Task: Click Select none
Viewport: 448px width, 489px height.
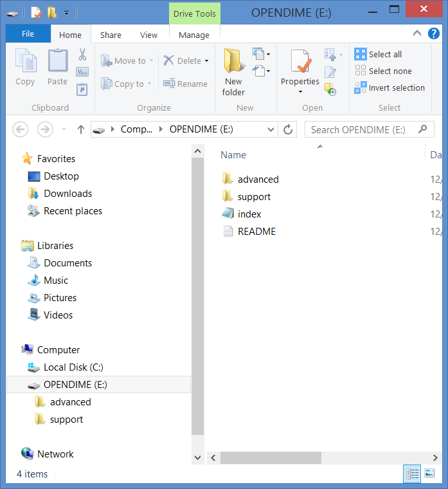Action: [x=383, y=71]
